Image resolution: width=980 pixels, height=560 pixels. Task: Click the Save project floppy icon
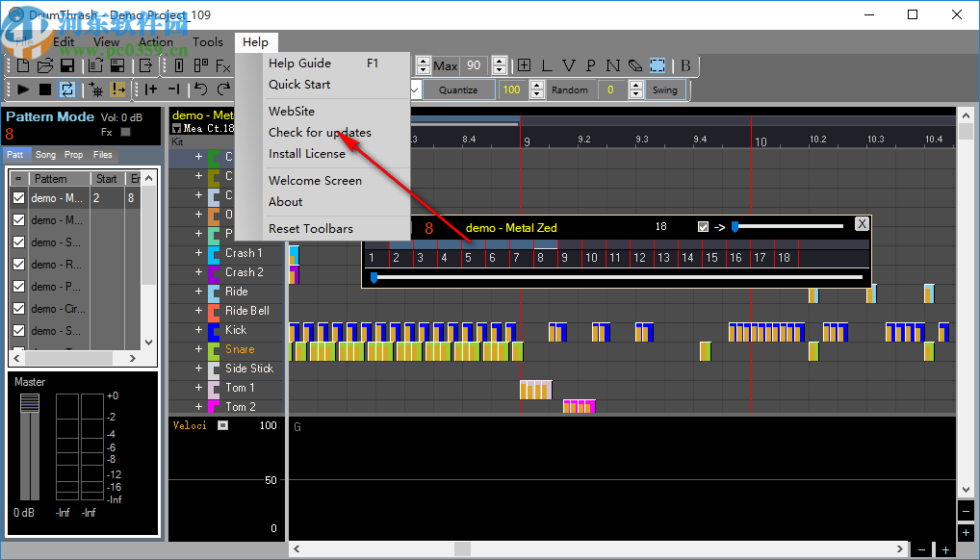[x=67, y=65]
